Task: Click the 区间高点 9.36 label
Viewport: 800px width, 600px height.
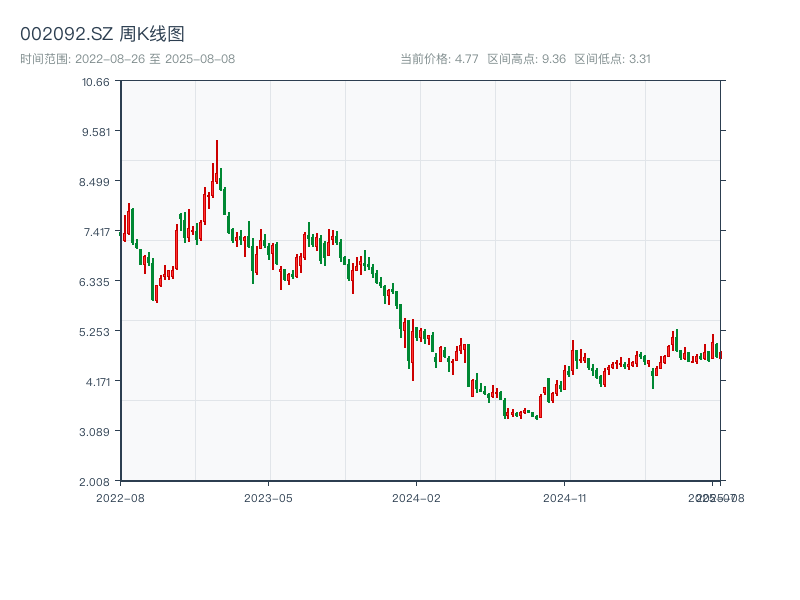Action: click(527, 59)
